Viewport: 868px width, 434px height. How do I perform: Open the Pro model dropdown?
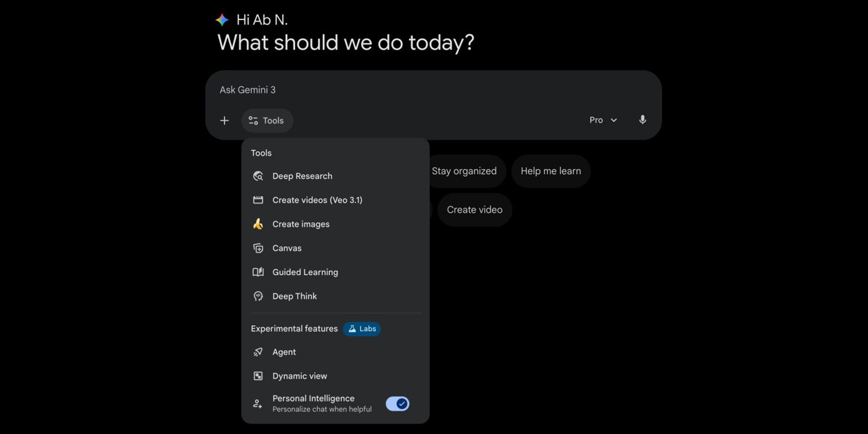point(603,120)
